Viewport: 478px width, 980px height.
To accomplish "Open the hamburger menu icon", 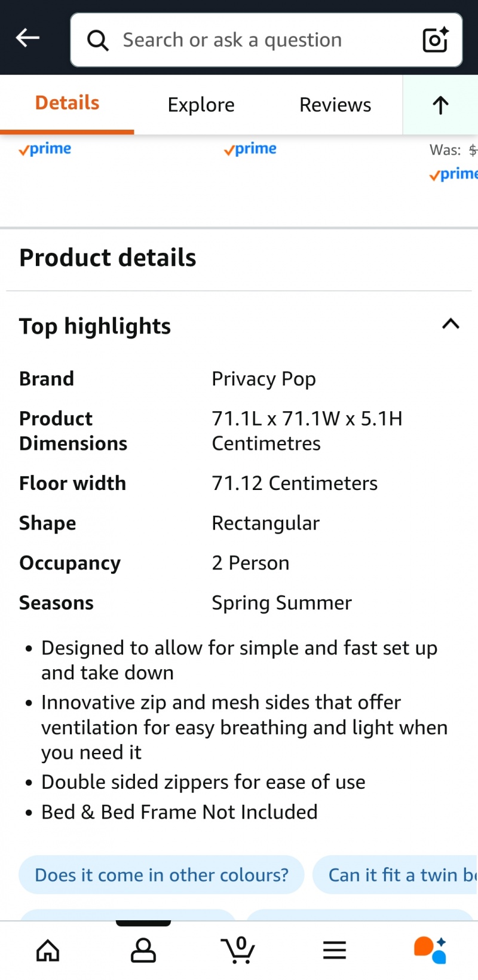I will pos(335,950).
